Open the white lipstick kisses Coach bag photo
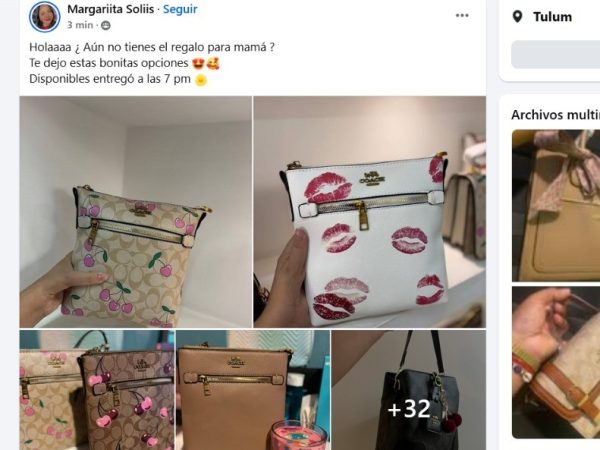This screenshot has width=600, height=450. [x=370, y=212]
